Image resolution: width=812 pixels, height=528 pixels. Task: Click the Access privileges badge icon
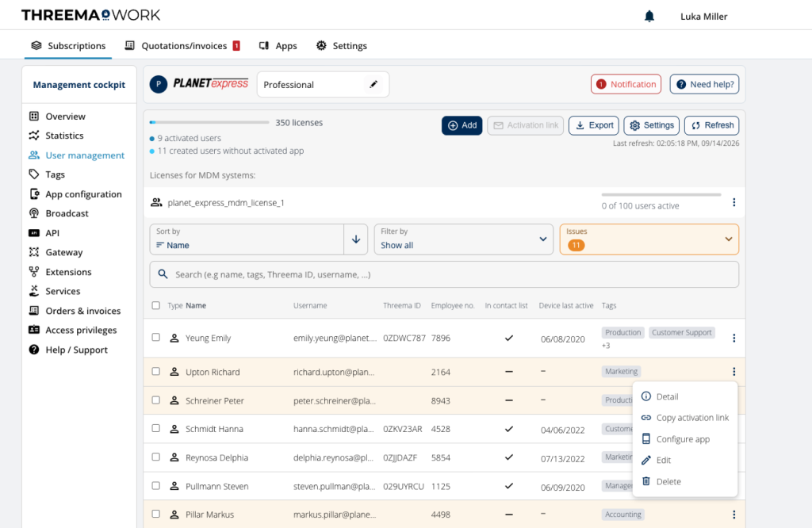coord(34,330)
